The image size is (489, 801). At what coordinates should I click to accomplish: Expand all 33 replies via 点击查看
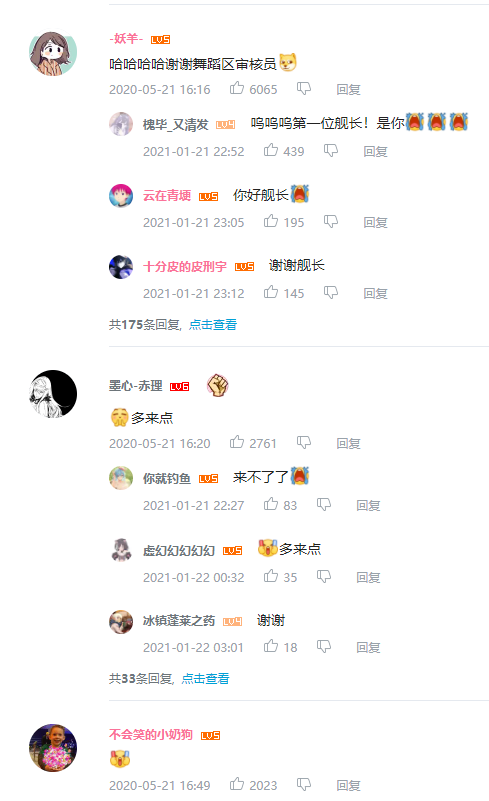(205, 678)
